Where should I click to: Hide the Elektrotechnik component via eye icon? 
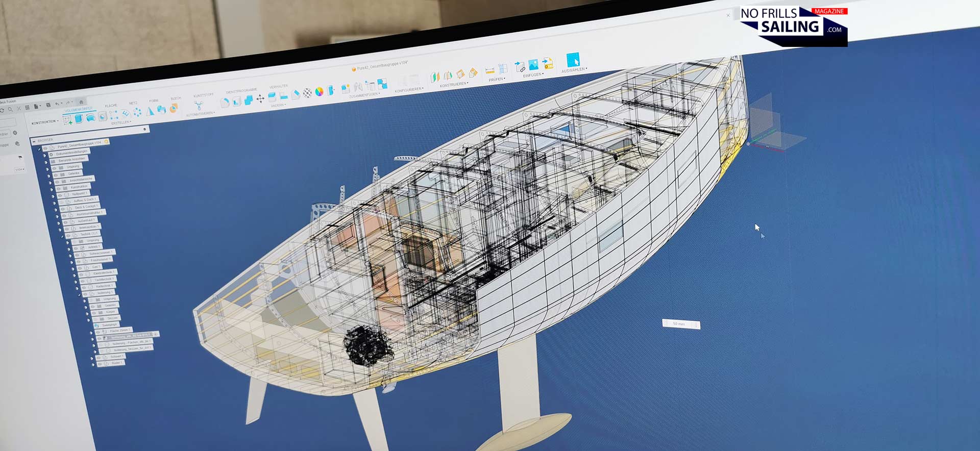pyautogui.click(x=81, y=274)
